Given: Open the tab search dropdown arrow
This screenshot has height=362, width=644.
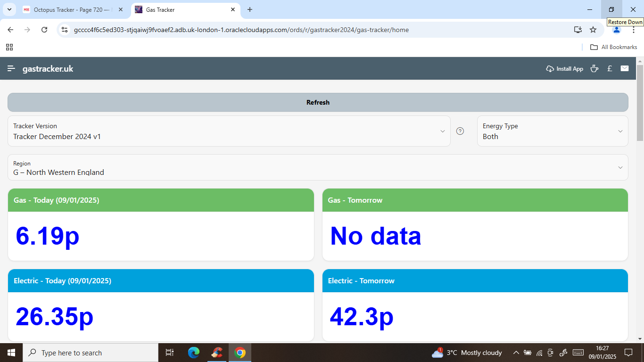Looking at the screenshot, I should pos(9,9).
